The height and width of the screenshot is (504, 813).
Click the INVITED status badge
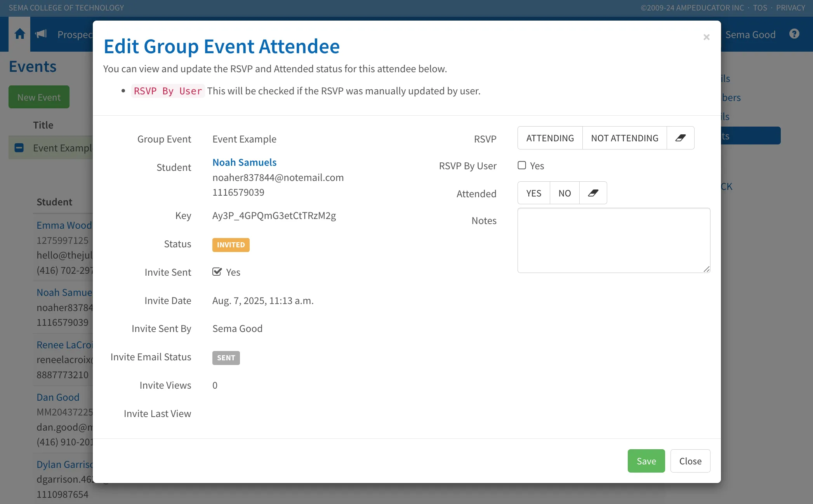[x=231, y=245]
